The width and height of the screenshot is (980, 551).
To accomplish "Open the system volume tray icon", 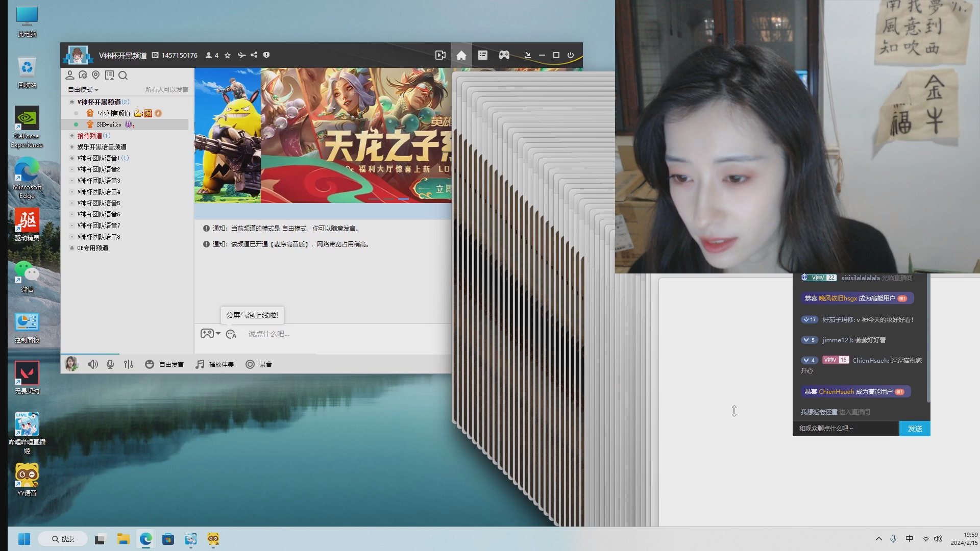I will [938, 539].
